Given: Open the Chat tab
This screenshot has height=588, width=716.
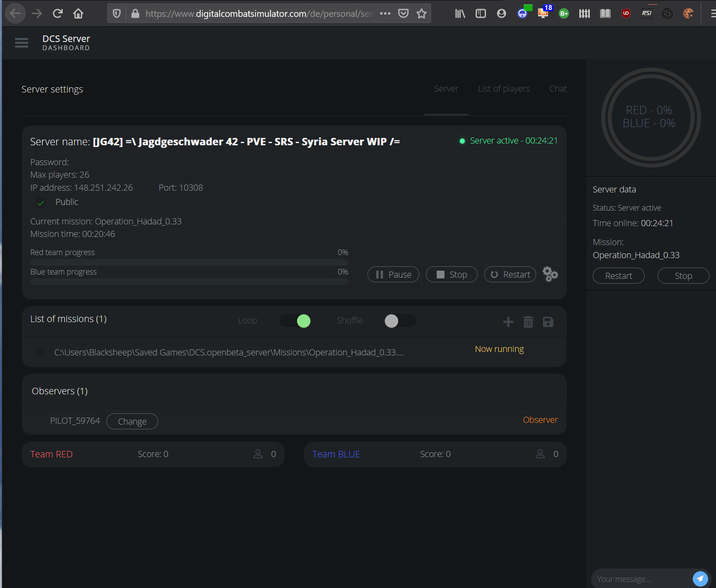Looking at the screenshot, I should tap(558, 89).
